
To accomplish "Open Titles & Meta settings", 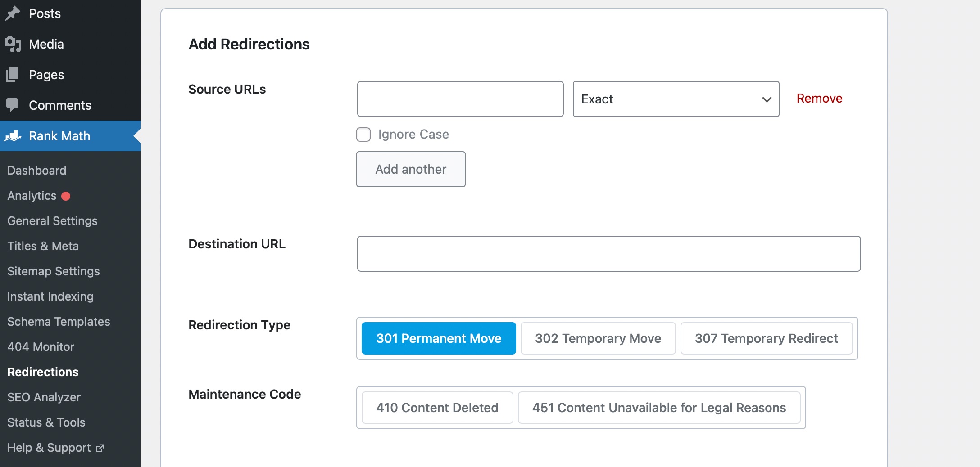I will (43, 246).
